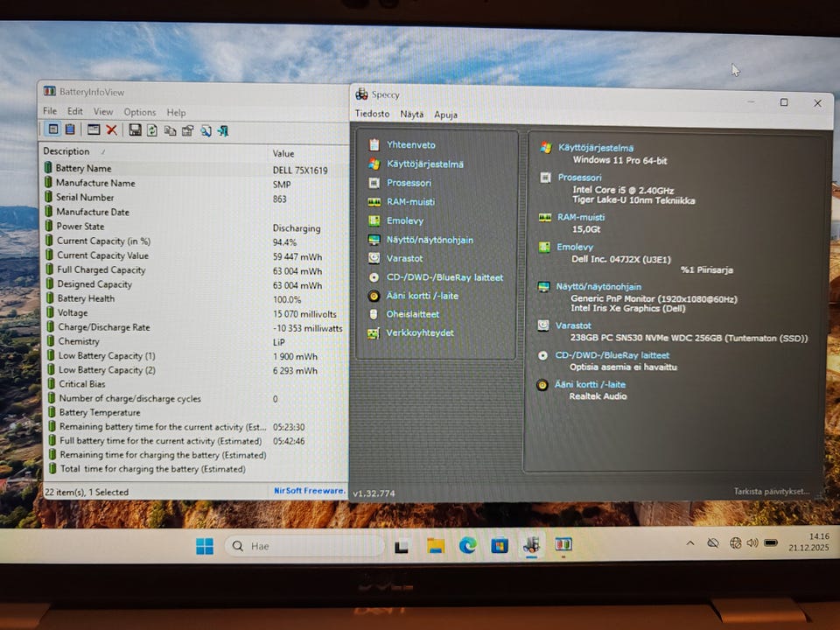The height and width of the screenshot is (630, 840).
Task: Refresh battery info with green arrows icon
Action: click(x=152, y=130)
